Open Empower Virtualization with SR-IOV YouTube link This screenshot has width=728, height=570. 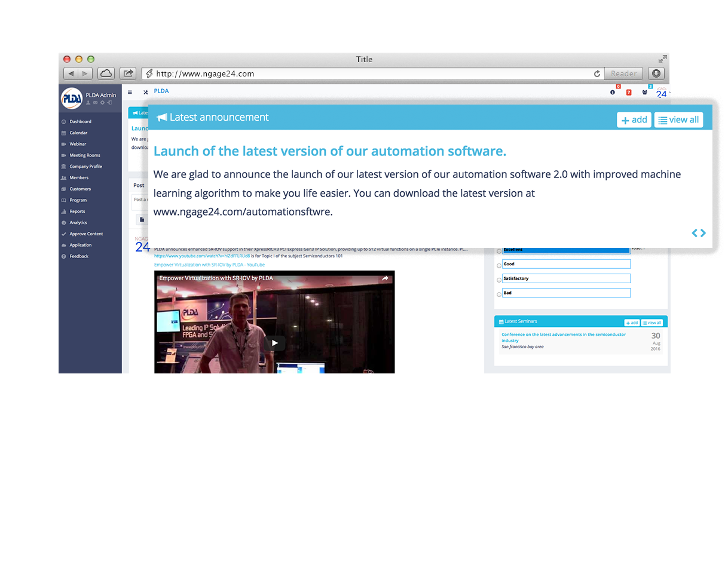tap(209, 264)
